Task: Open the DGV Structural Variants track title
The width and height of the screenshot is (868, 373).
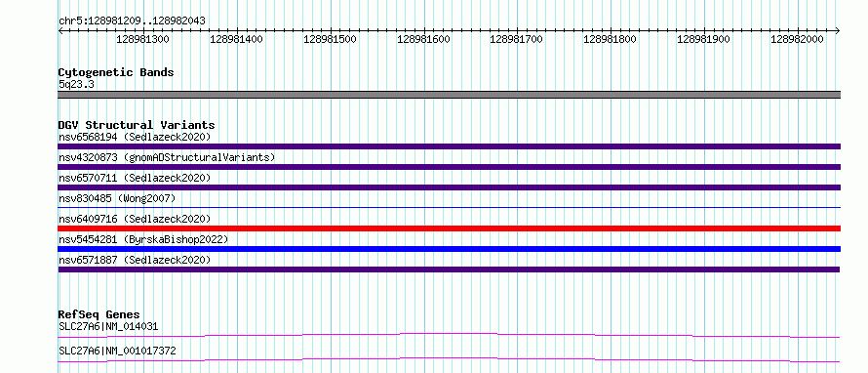Action: pos(137,125)
